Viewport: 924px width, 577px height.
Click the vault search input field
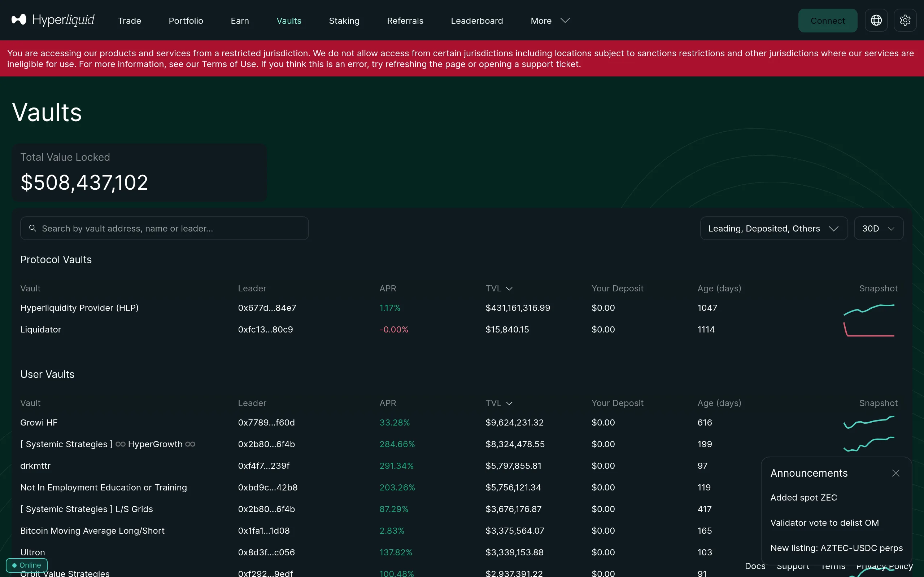point(164,228)
